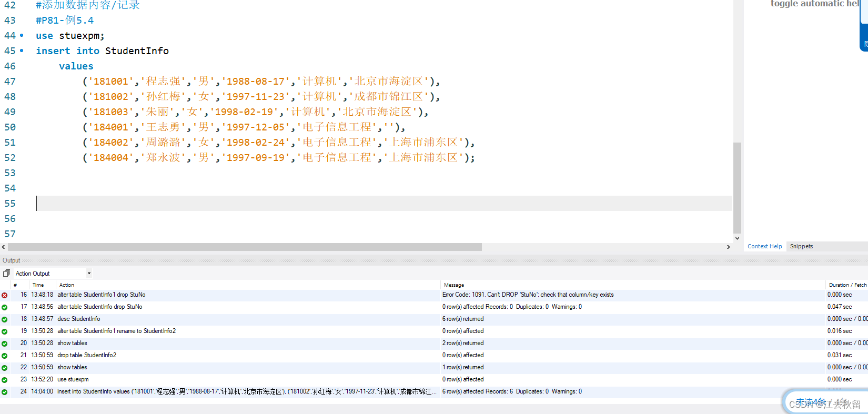This screenshot has height=414, width=868.
Task: Click the '181001' record on line 47
Action: (261, 82)
